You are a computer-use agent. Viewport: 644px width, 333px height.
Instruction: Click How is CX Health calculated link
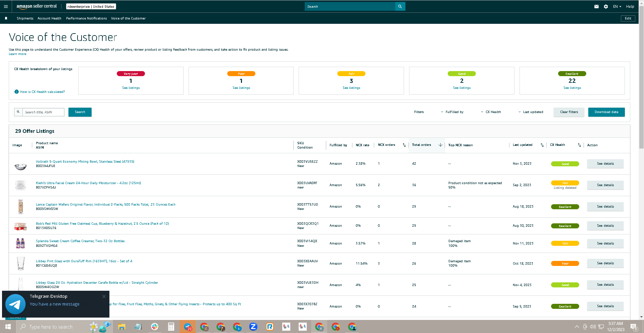[43, 92]
